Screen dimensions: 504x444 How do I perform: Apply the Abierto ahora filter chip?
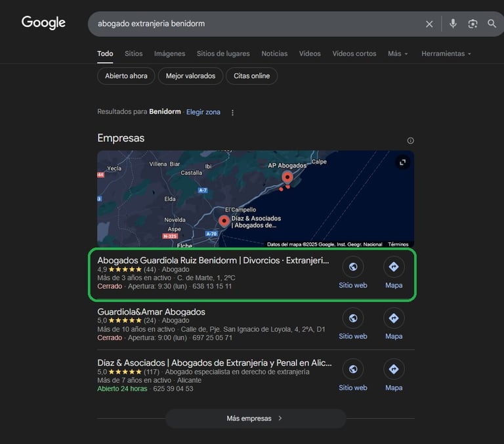pos(126,76)
